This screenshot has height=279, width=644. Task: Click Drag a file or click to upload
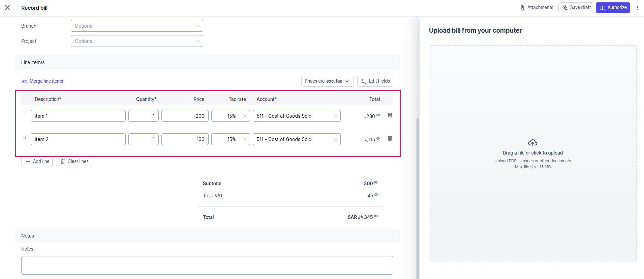533,153
